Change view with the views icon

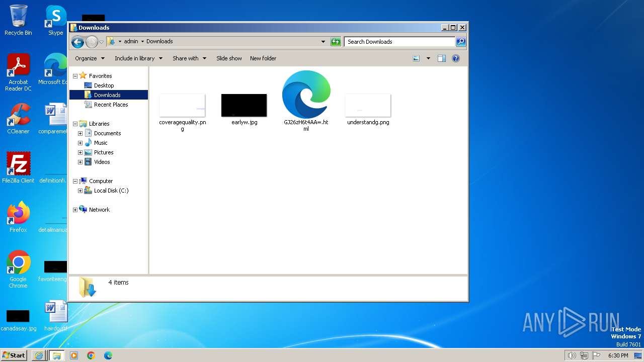tap(416, 58)
